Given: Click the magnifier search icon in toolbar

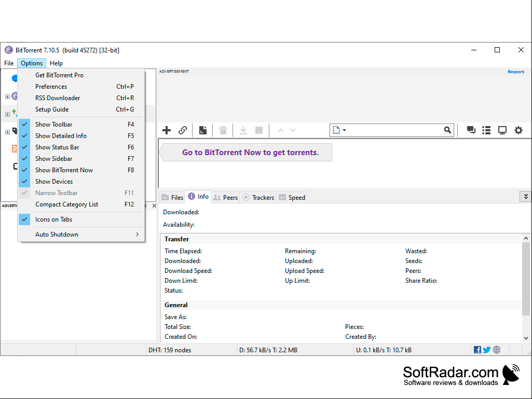Looking at the screenshot, I should point(447,130).
